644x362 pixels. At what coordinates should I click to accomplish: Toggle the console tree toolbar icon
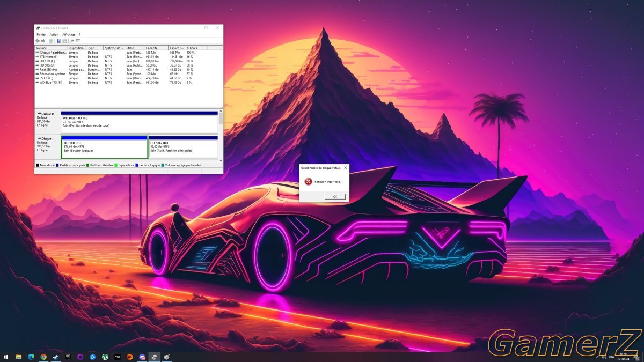51,41
